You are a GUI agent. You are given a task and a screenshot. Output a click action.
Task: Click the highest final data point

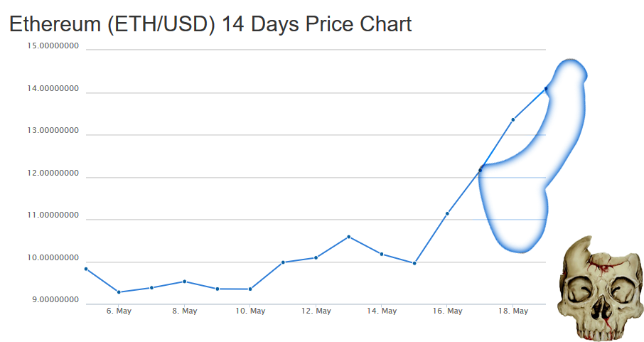pos(546,89)
